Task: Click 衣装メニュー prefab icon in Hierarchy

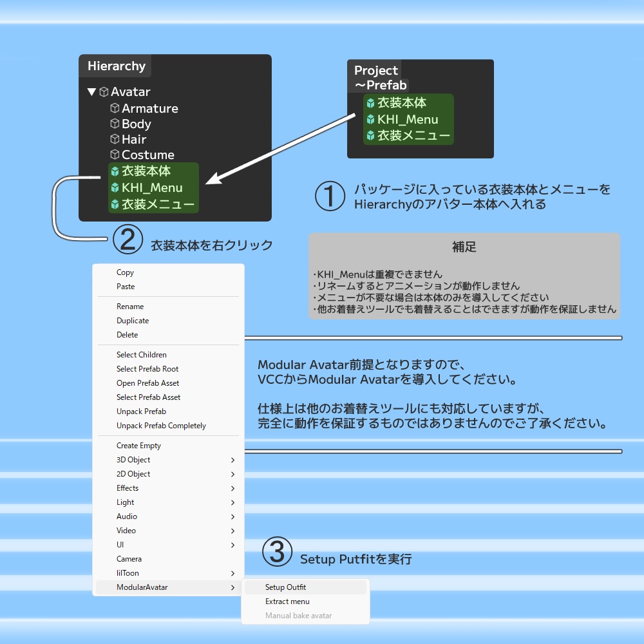Action: (x=115, y=204)
